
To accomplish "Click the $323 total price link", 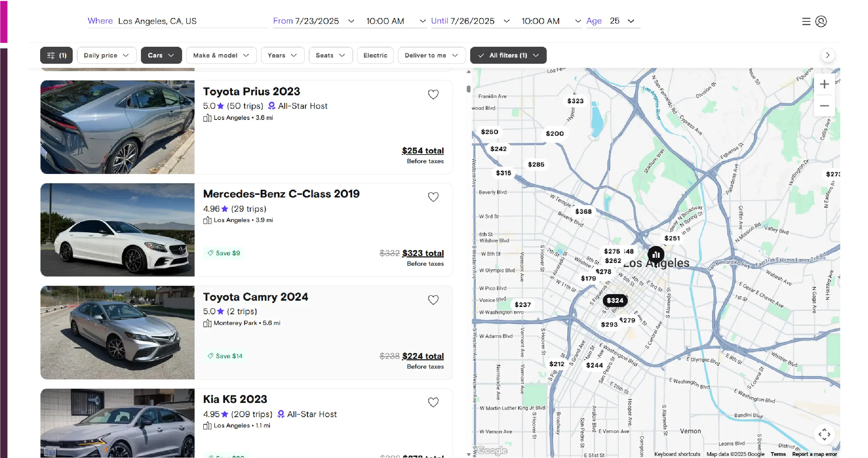I will pos(423,253).
